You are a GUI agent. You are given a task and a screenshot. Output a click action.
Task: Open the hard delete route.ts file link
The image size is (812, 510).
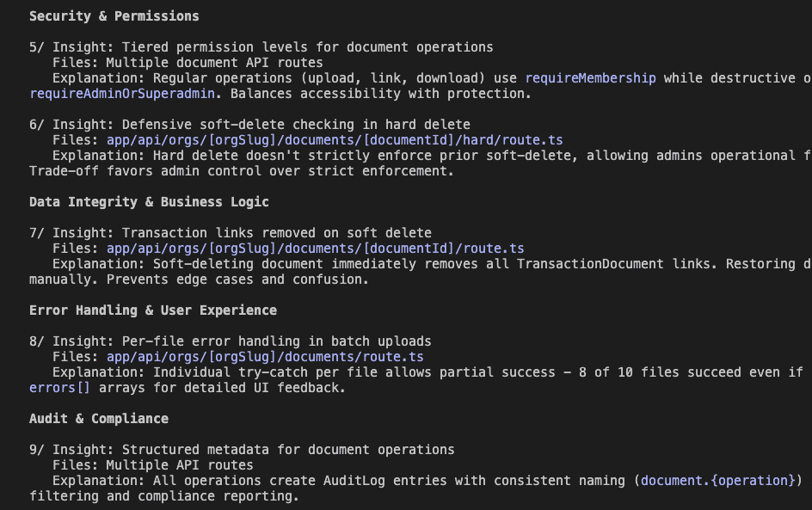pos(335,140)
